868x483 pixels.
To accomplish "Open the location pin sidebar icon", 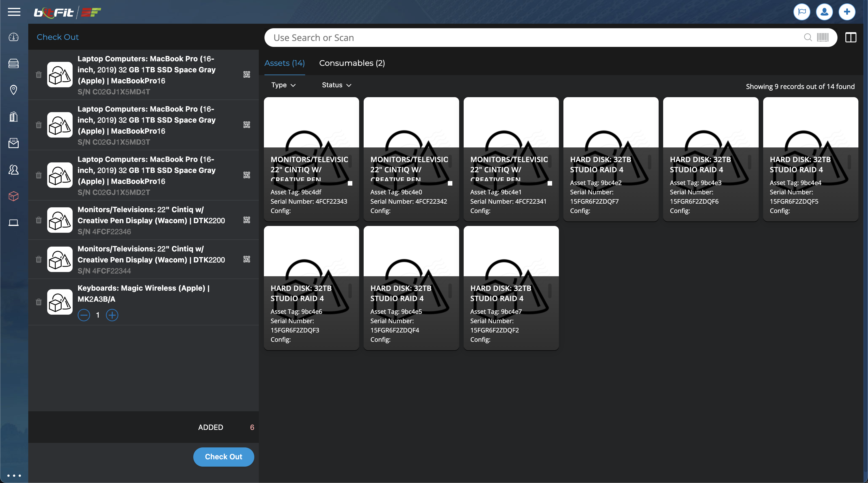I will [14, 90].
